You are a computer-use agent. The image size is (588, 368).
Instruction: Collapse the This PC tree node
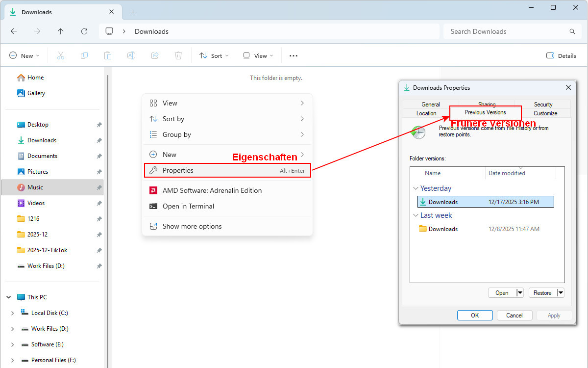pos(9,297)
